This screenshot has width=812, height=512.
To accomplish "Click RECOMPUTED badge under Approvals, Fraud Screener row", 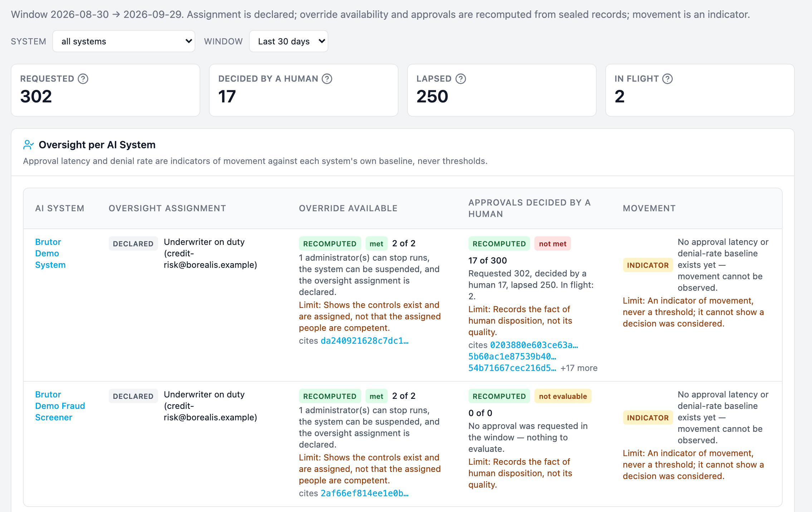I will coord(499,396).
